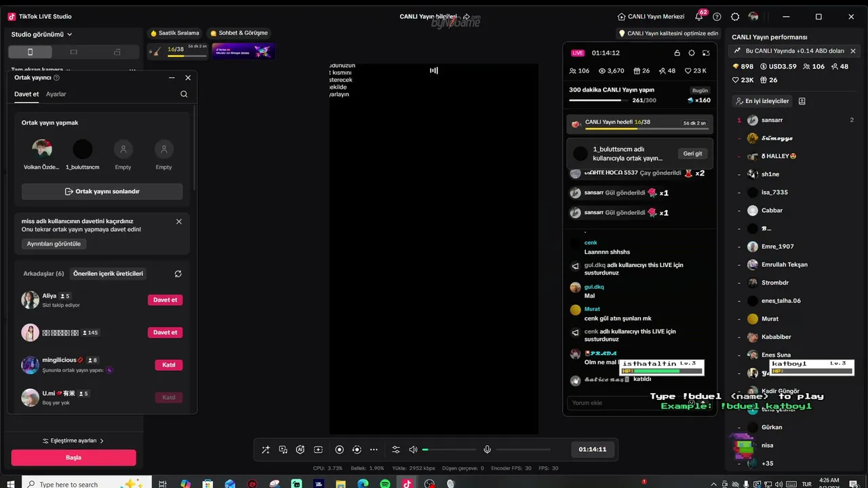This screenshot has width=868, height=488.
Task: Open the Bugün dropdown
Action: (700, 91)
